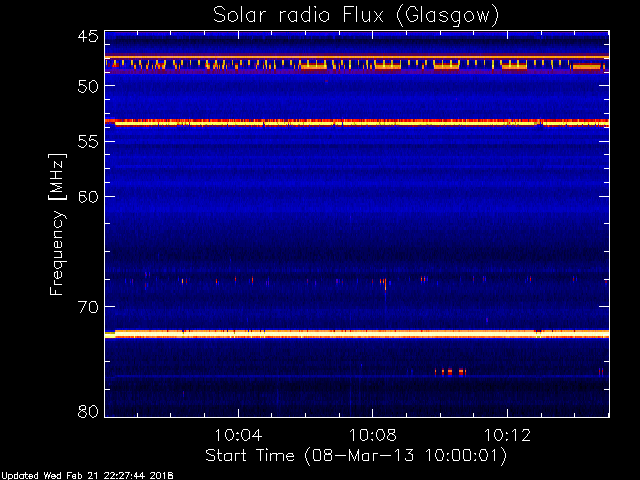Click the yellow-red band near 53 MHz
Viewport: 640px width, 480px height.
tap(357, 122)
